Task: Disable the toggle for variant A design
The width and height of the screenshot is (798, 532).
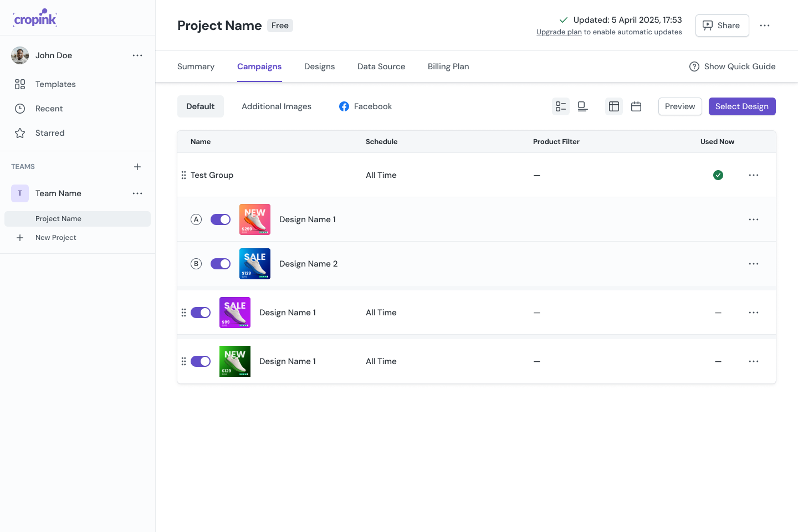Action: tap(221, 219)
